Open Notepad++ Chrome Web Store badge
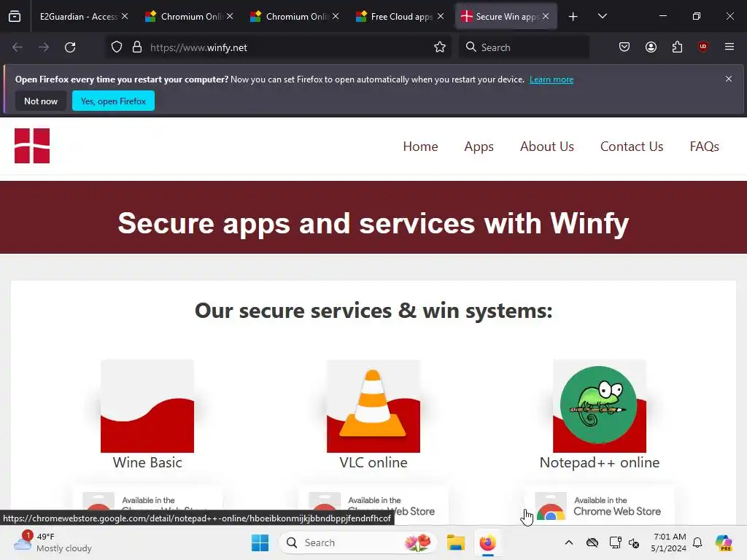Screen dimensions: 747x560 point(600,506)
